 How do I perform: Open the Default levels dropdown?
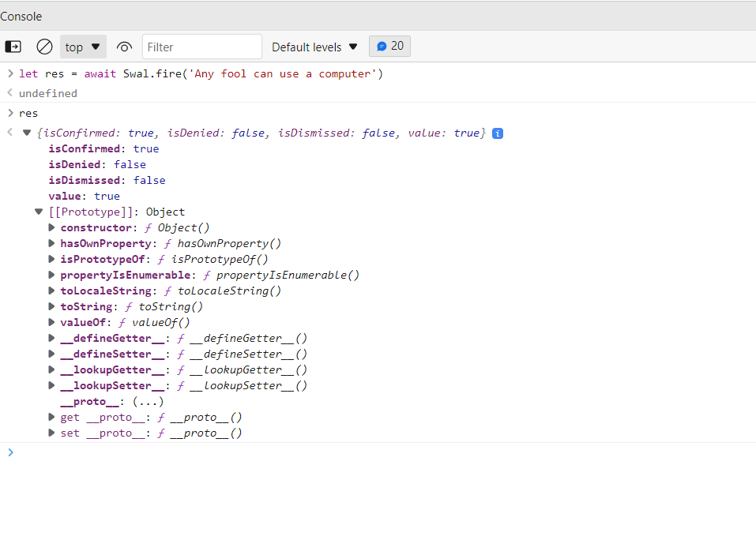314,47
